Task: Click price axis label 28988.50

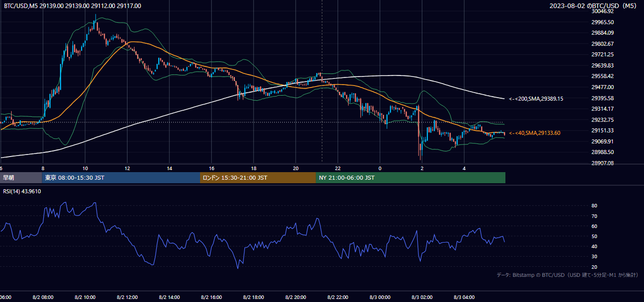Action: pos(603,152)
